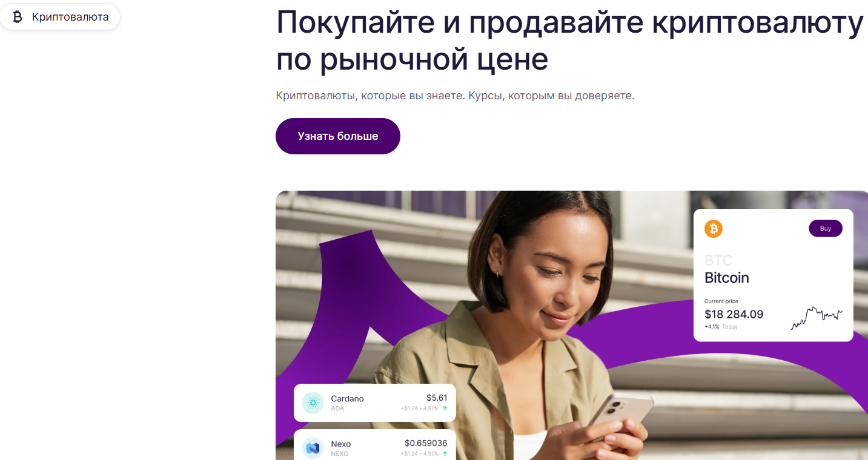Click the +4.1% Today change label
The height and width of the screenshot is (460, 868).
721,327
